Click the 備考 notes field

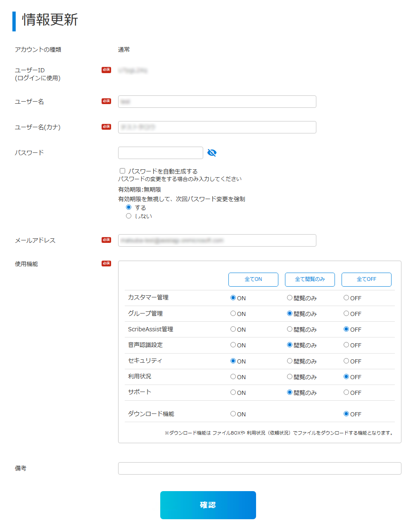[x=260, y=468]
